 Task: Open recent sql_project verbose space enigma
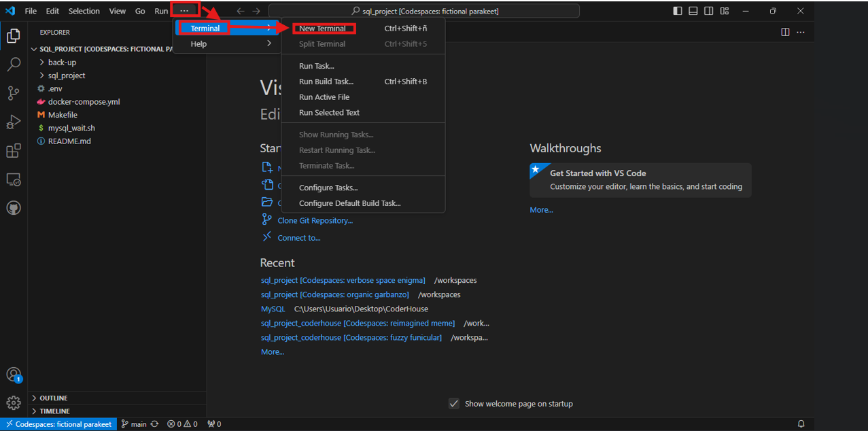[x=343, y=280]
